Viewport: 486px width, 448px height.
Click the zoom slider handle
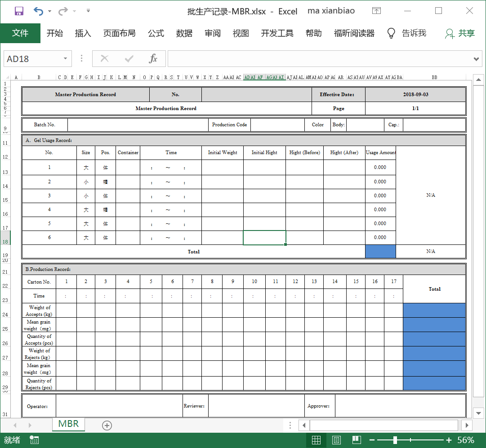pyautogui.click(x=395, y=440)
